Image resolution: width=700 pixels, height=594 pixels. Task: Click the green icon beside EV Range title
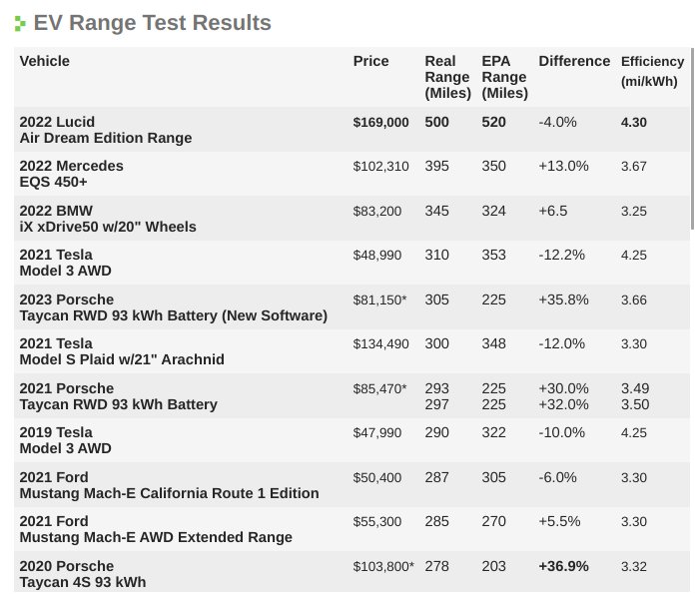click(x=20, y=24)
